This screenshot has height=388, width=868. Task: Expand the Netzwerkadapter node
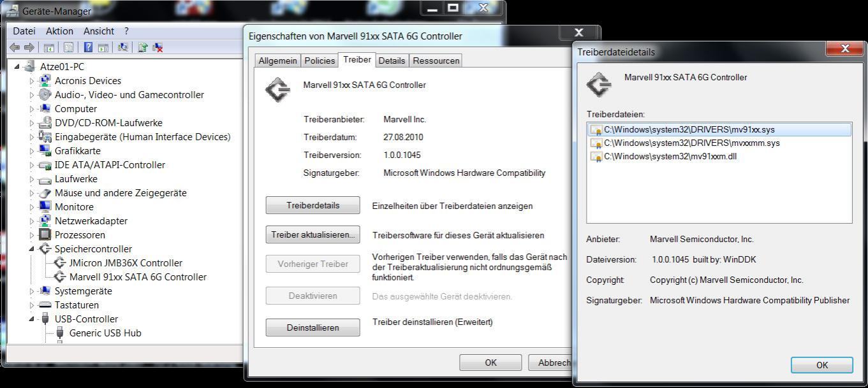(x=32, y=221)
